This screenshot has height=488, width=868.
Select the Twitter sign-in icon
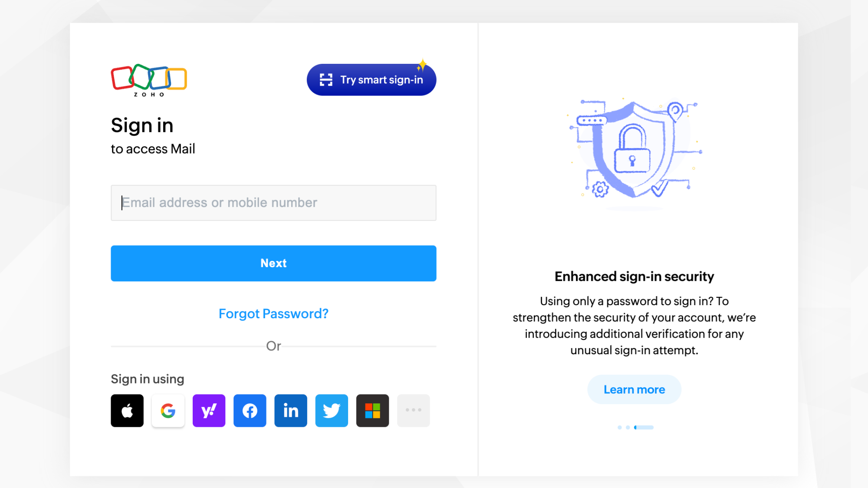coord(332,410)
